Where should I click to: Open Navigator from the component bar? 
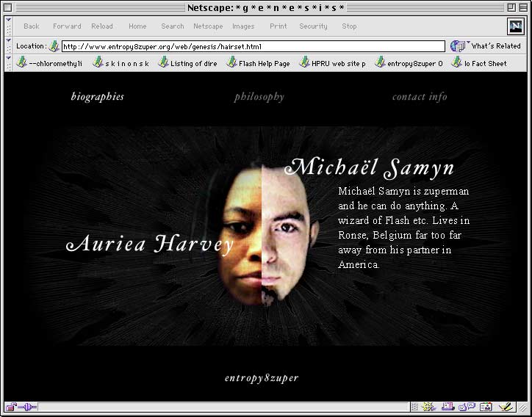point(429,407)
